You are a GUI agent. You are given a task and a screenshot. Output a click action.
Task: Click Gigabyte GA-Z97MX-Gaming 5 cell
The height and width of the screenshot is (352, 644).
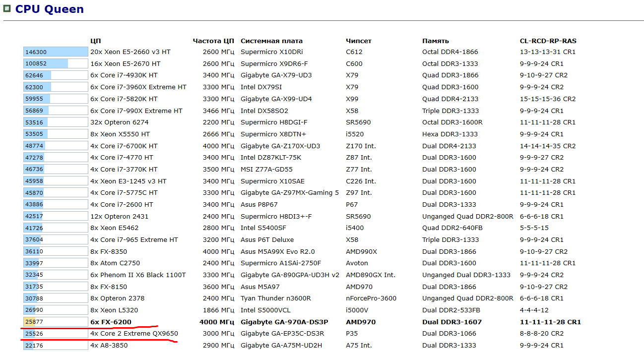pyautogui.click(x=290, y=193)
